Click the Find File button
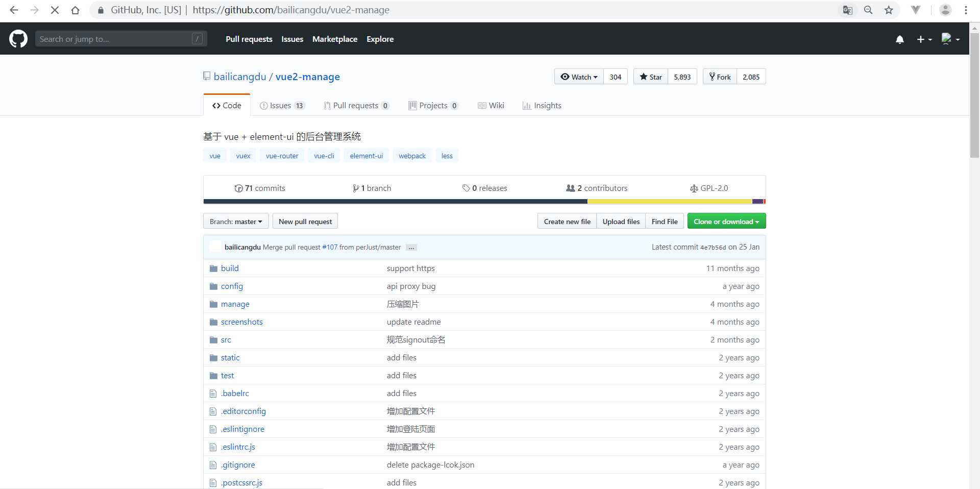Image resolution: width=980 pixels, height=489 pixels. tap(665, 222)
